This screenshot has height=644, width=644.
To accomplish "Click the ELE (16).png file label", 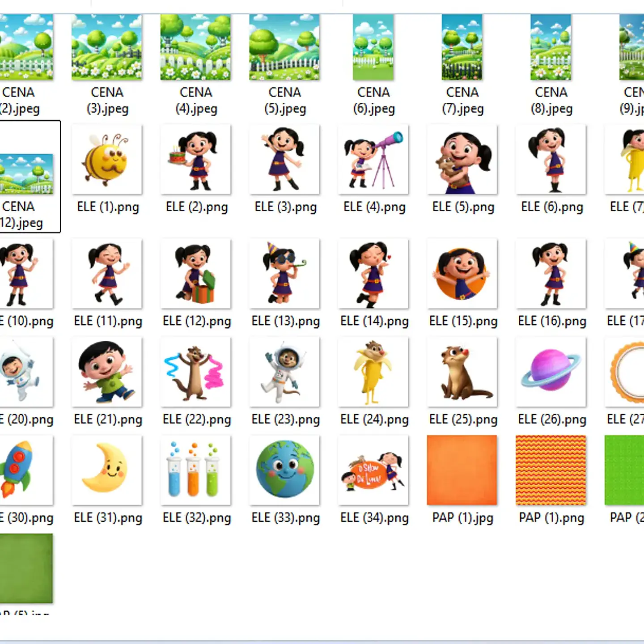I will 552,321.
